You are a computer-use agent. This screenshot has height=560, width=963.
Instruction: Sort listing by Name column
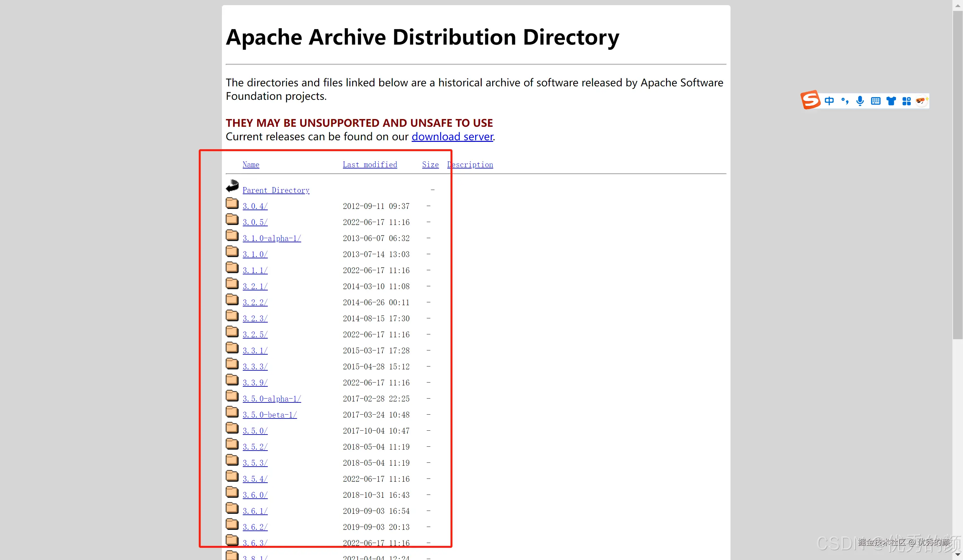click(251, 165)
